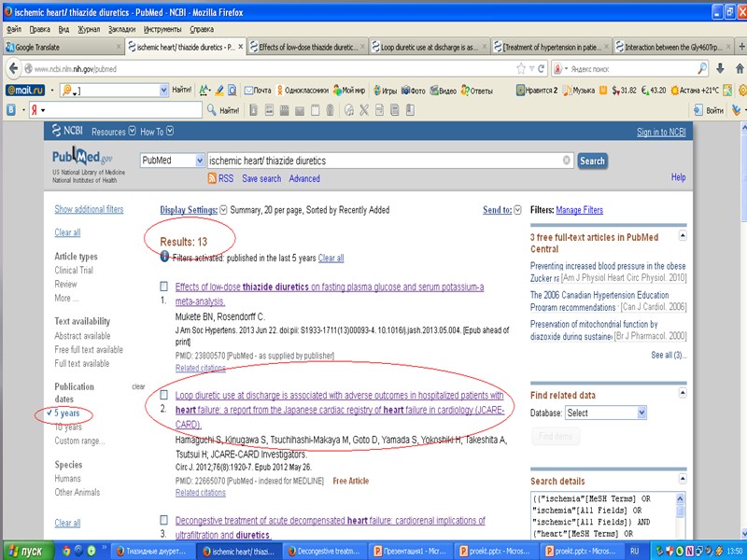The image size is (747, 560).
Task: Tick the checkbox for result 1
Action: coord(163,287)
